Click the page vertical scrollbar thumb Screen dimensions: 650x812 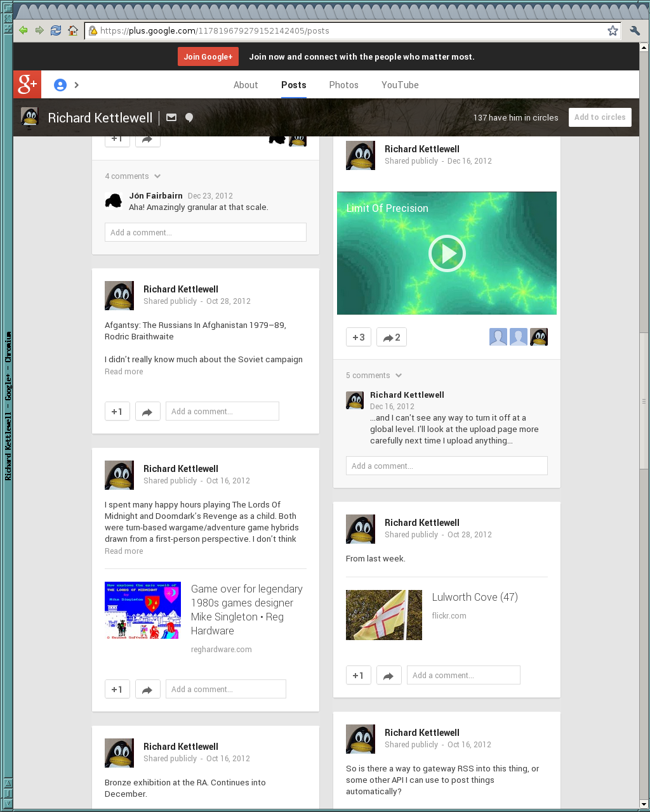point(644,401)
